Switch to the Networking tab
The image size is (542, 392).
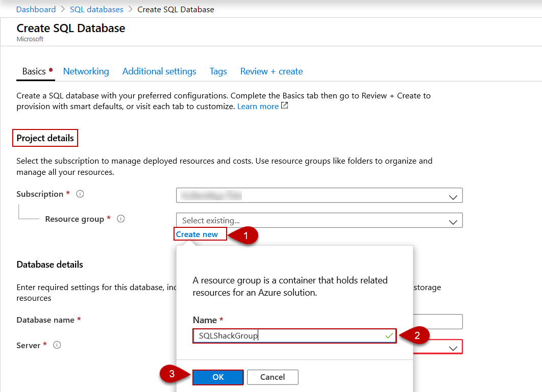(x=86, y=71)
